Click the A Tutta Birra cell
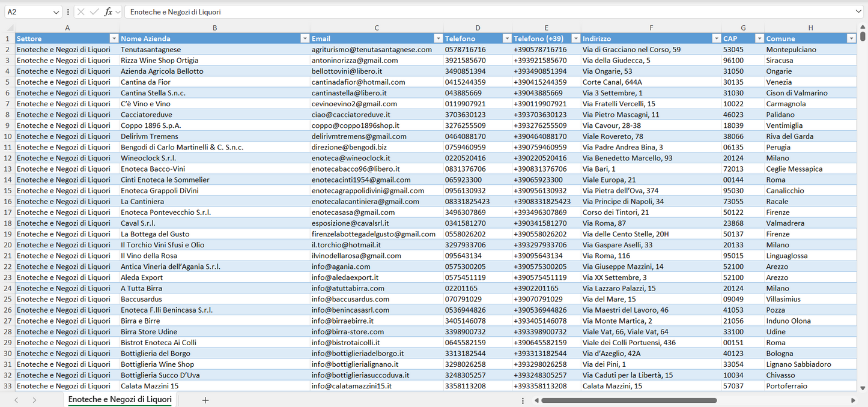Viewport: 868px width, 407px height. 214,288
